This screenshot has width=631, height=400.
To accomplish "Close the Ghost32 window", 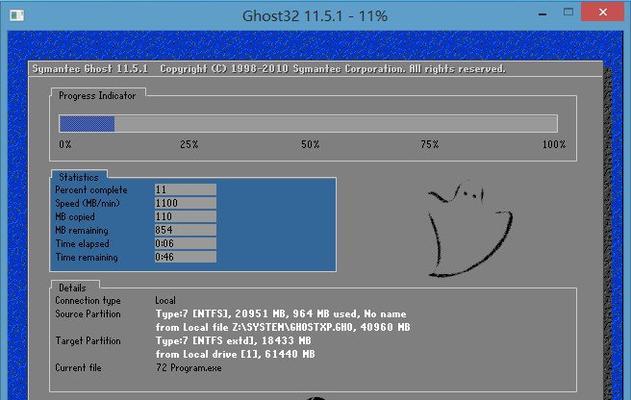I will pyautogui.click(x=602, y=12).
